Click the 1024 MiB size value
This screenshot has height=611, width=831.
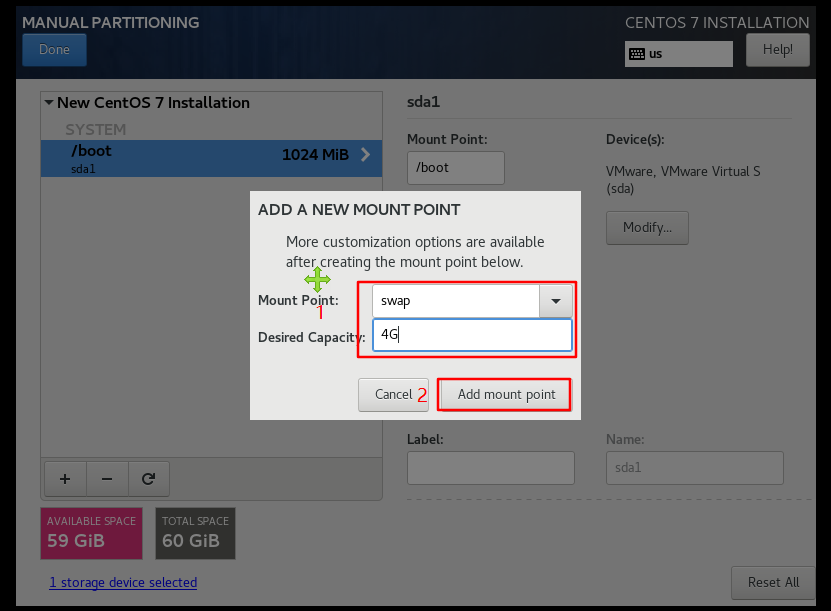tap(315, 155)
